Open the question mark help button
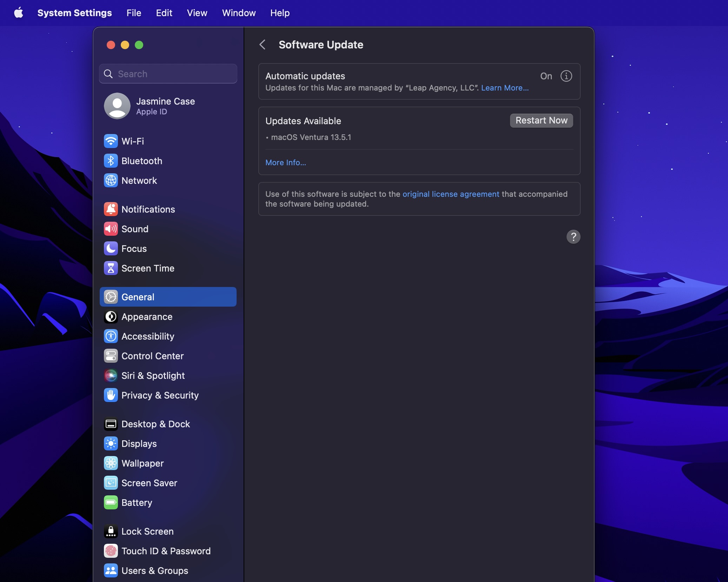 click(x=573, y=237)
